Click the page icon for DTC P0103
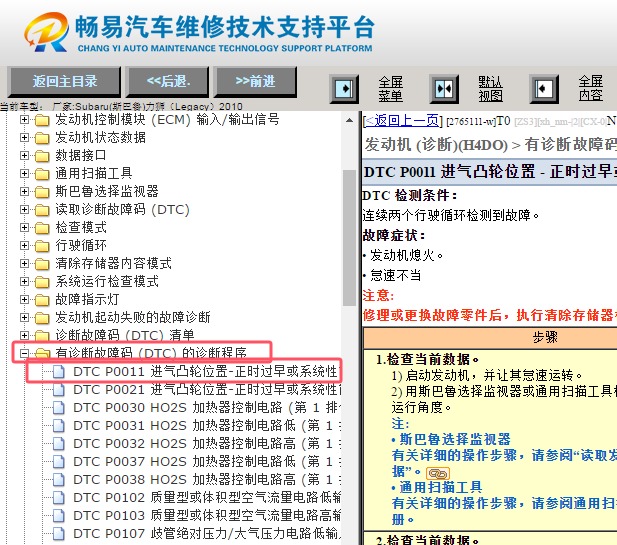 (59, 515)
